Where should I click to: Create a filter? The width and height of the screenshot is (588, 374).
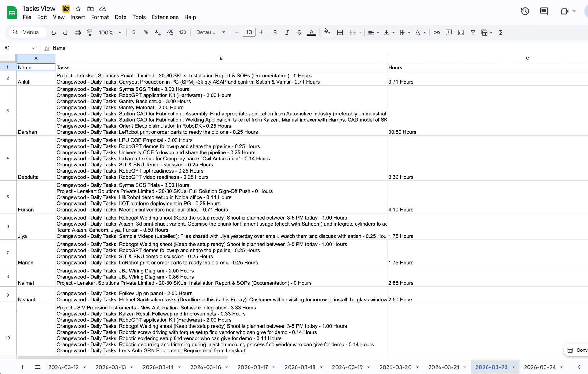click(473, 32)
